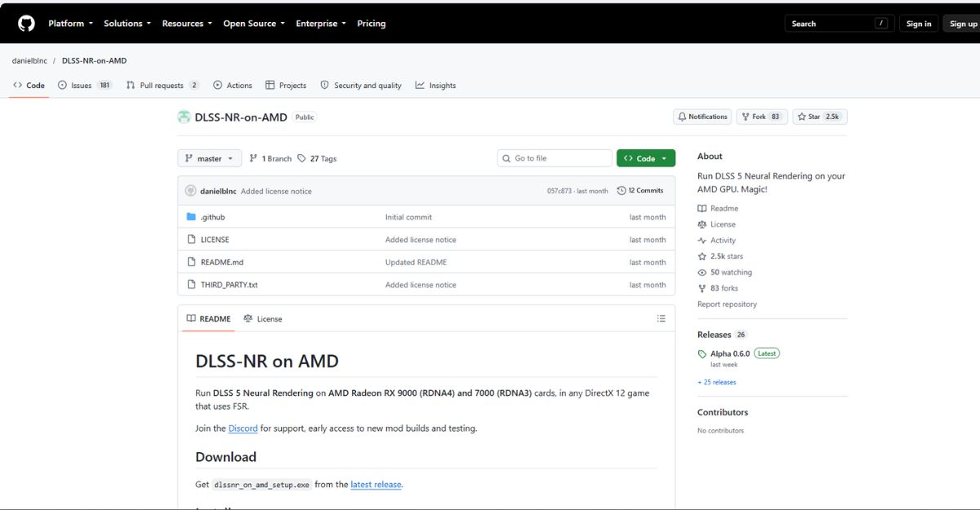Click the repository avatar icon beside title

click(184, 117)
